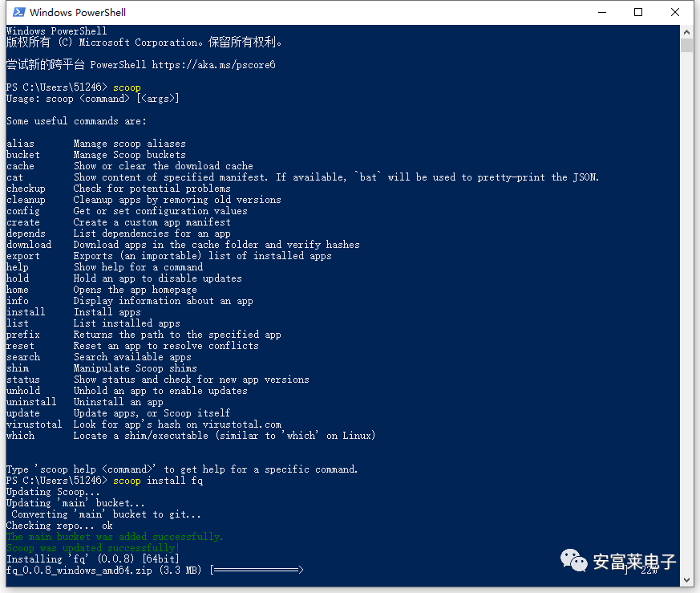700x593 pixels.
Task: Click the 'checkup' command name
Action: [26, 189]
